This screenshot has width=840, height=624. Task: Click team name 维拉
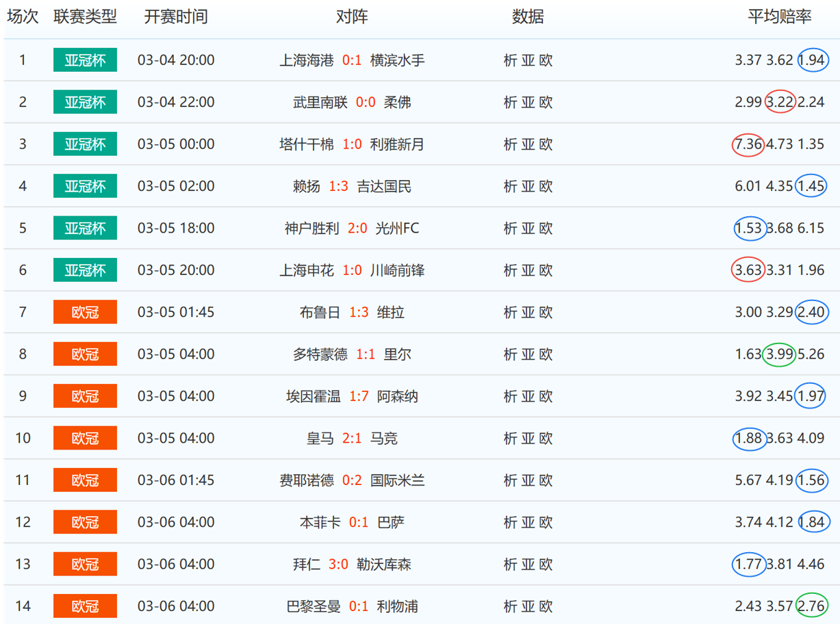[391, 313]
